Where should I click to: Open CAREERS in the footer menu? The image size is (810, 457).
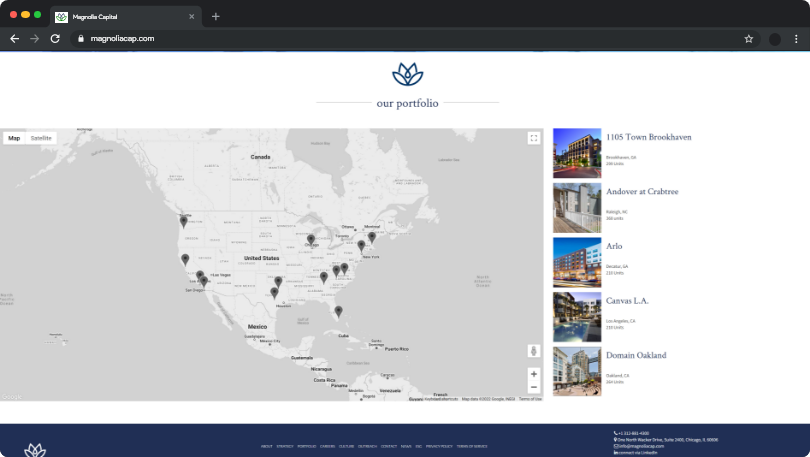[328, 446]
